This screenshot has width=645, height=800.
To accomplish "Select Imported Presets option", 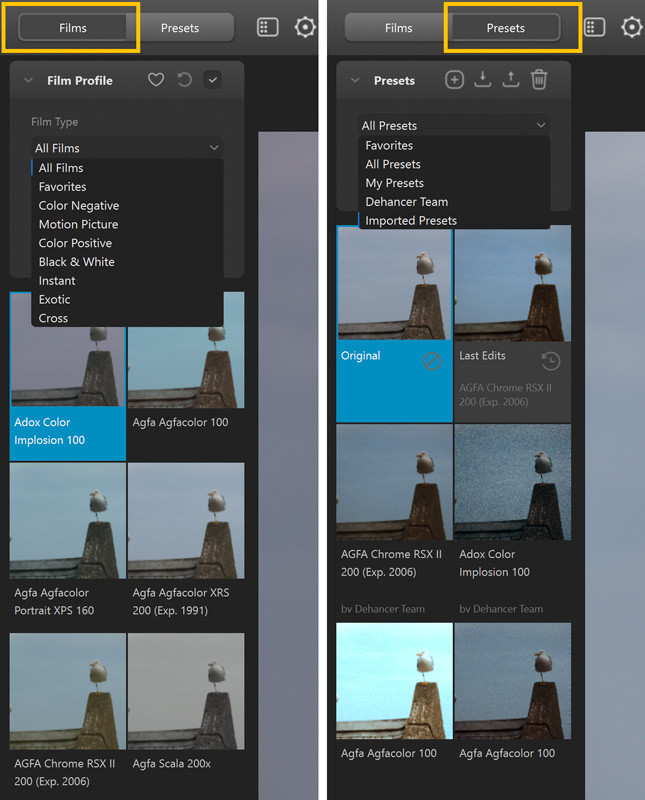I will click(454, 221).
